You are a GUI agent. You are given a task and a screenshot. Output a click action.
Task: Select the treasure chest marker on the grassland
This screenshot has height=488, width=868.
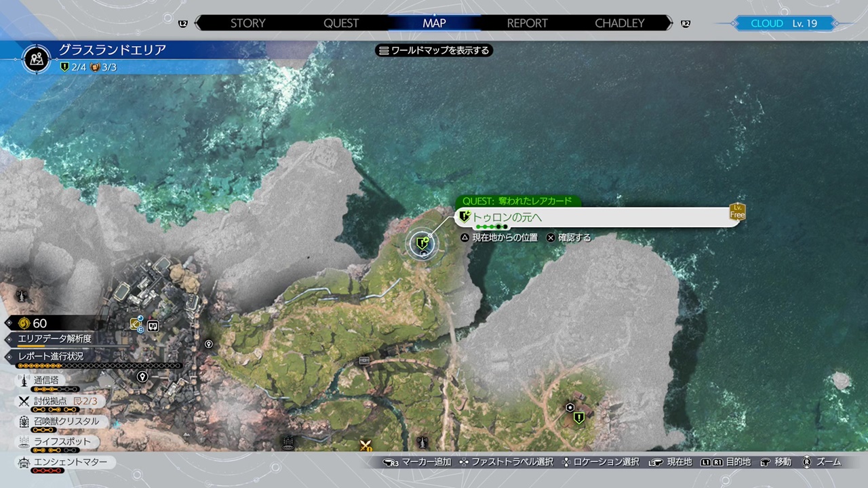364,361
